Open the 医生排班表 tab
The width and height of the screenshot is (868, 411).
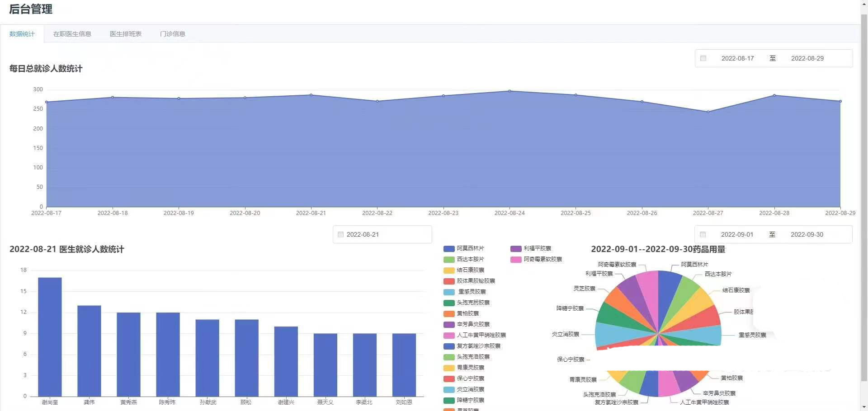tap(126, 34)
